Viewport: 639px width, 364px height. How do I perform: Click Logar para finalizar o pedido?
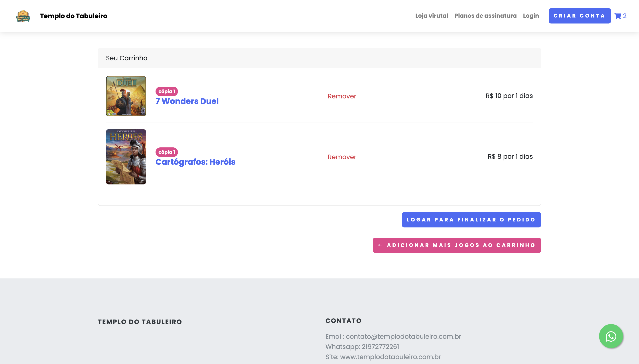point(471,220)
